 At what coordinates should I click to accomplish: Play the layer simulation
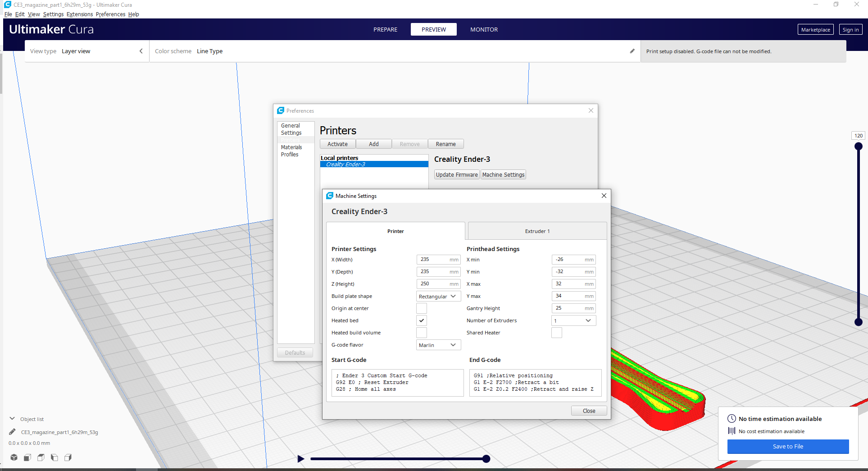[x=301, y=459]
